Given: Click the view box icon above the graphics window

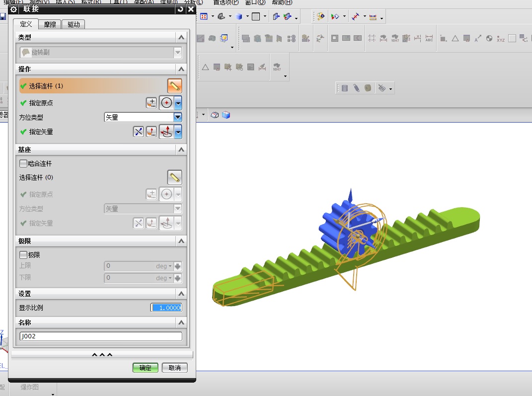Looking at the screenshot, I should [x=215, y=115].
